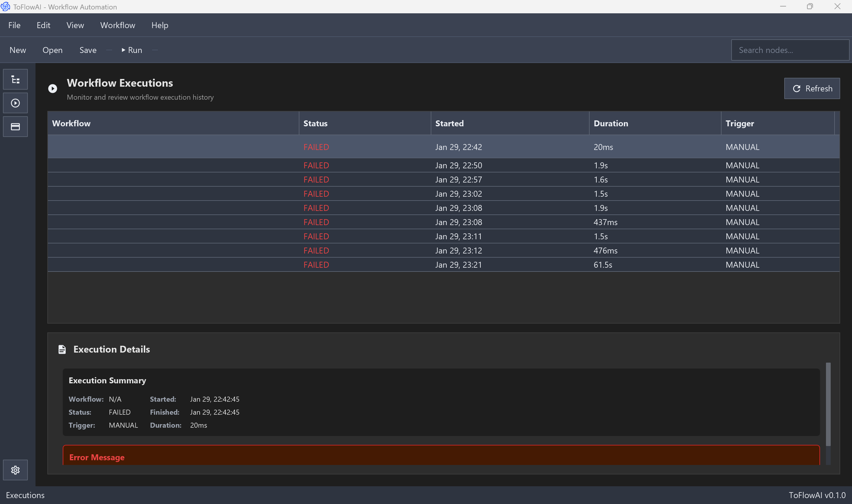Sort table by Started column header
This screenshot has width=852, height=504.
(449, 123)
